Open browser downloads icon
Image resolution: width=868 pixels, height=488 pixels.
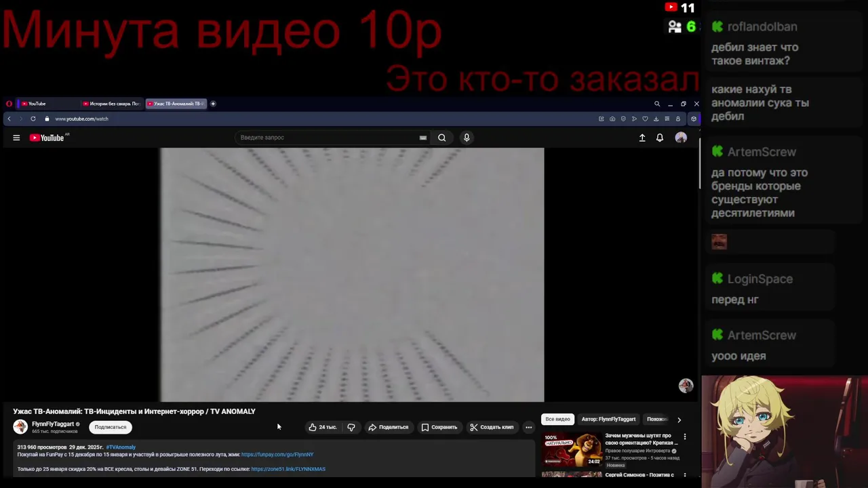pyautogui.click(x=656, y=119)
